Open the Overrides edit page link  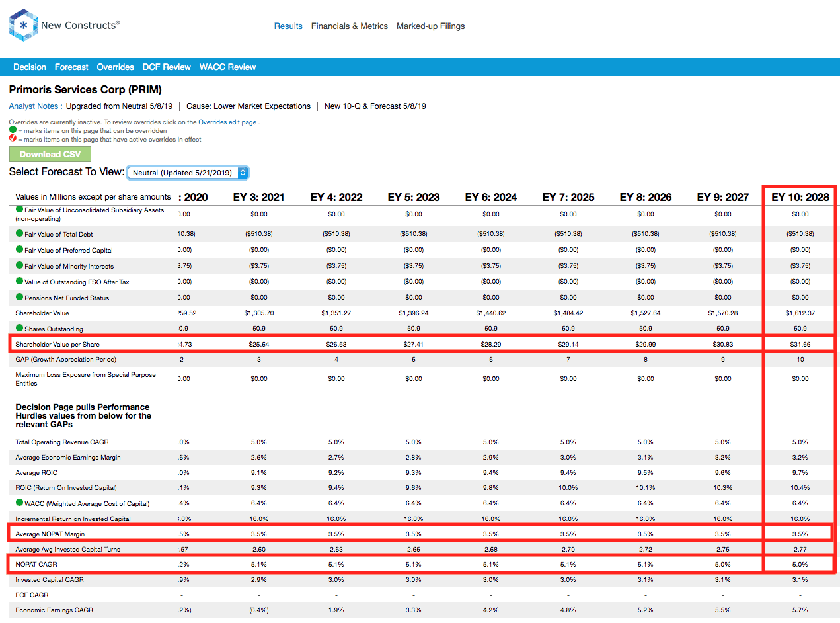pos(227,122)
